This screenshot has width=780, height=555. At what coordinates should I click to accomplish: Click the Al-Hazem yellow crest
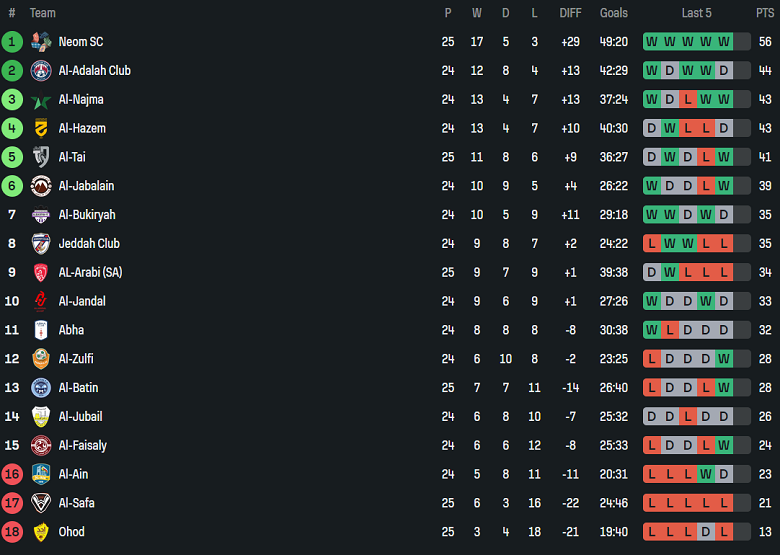click(x=41, y=128)
